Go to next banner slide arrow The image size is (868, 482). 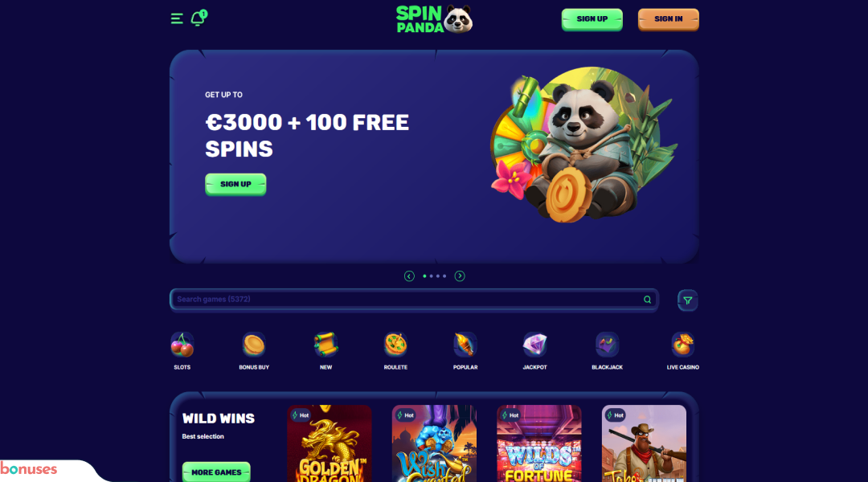[x=460, y=276]
